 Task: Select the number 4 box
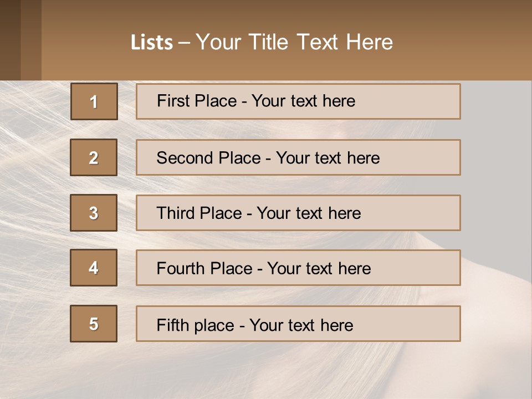[94, 268]
